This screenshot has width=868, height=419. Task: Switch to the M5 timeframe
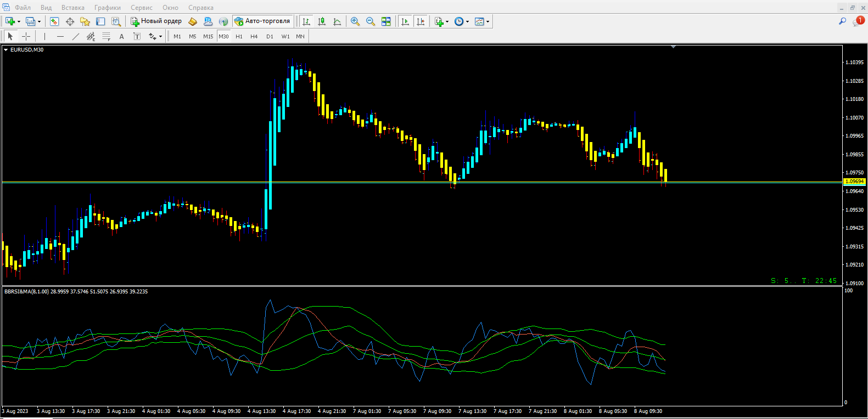point(193,36)
